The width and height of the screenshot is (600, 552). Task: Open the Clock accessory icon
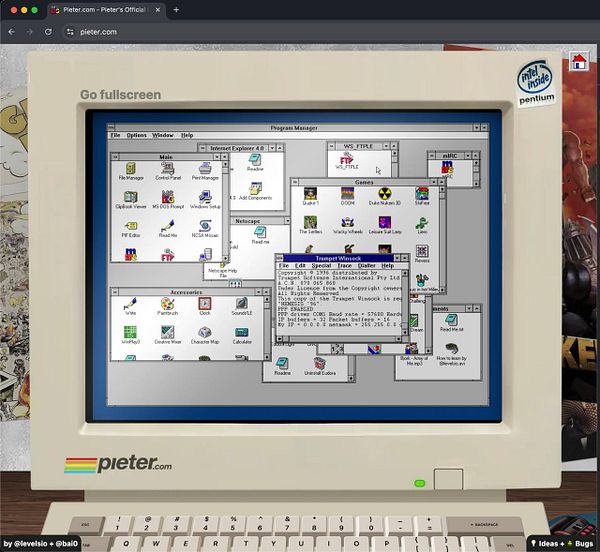[x=205, y=306]
